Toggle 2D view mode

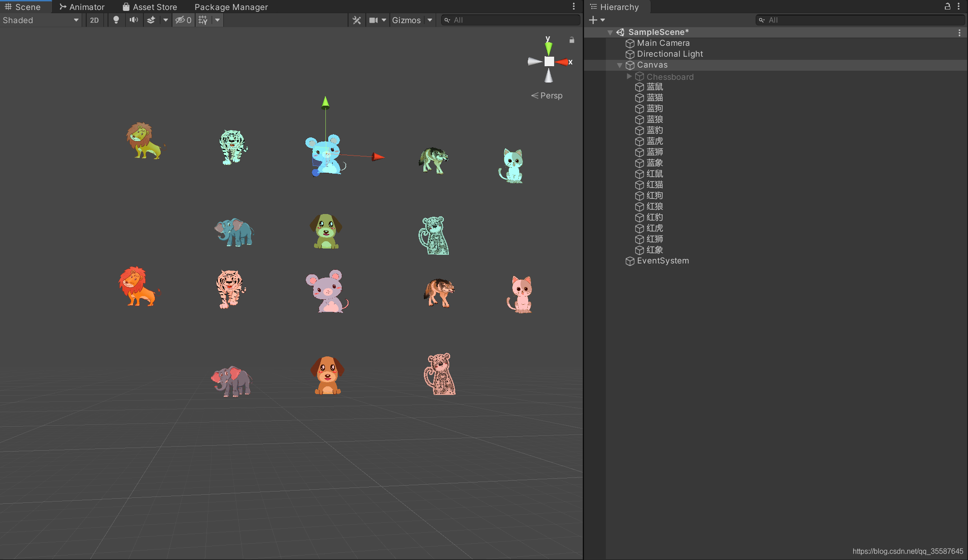tap(94, 20)
